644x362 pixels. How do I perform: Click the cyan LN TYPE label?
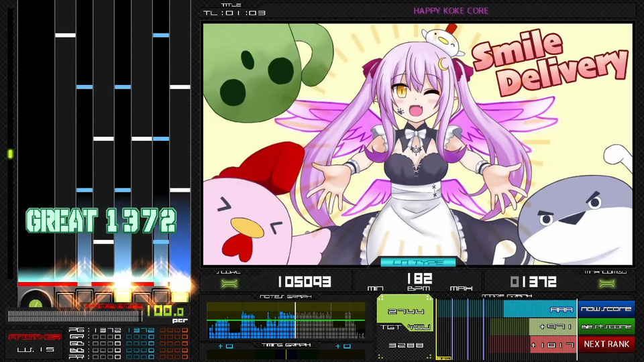pos(419,262)
